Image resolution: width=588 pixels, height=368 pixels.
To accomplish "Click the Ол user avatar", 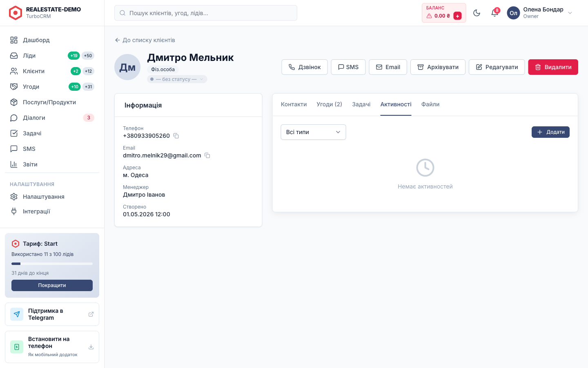I will pyautogui.click(x=514, y=13).
